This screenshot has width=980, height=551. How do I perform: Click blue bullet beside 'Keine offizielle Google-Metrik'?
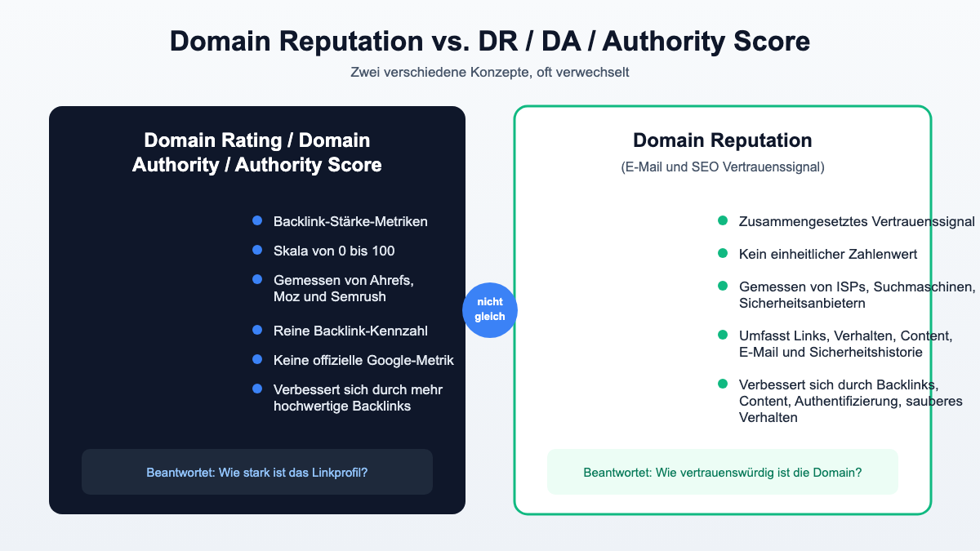pyautogui.click(x=257, y=359)
